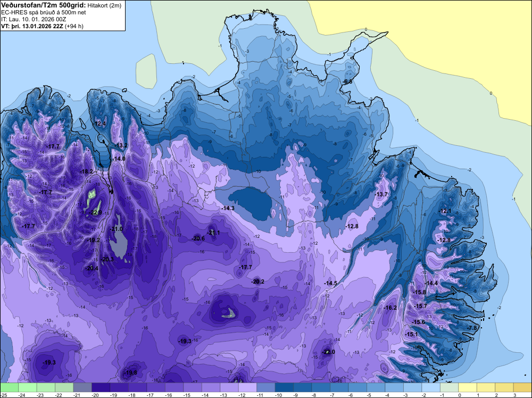The width and height of the screenshot is (532, 398).
Task: Click the -20.2 temperature value
Action: [258, 281]
